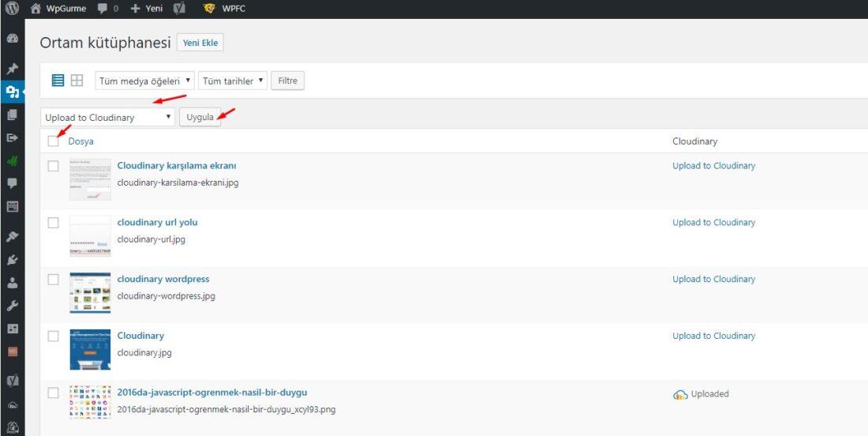The height and width of the screenshot is (436, 868).
Task: Open the 2016da-javascript-ogrenmek thumbnail
Action: click(x=90, y=402)
